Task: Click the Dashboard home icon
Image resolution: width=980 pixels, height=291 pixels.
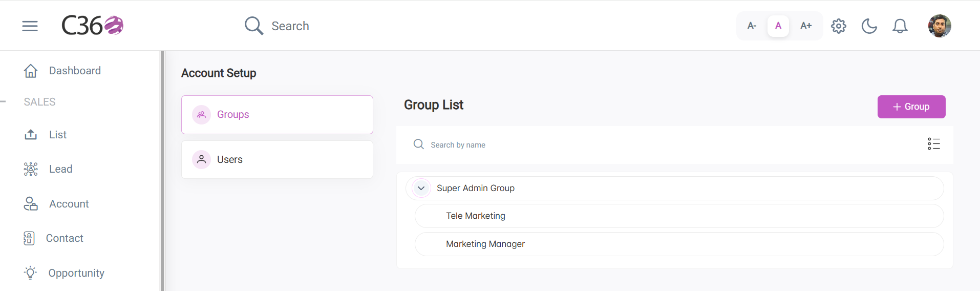Action: (x=31, y=71)
